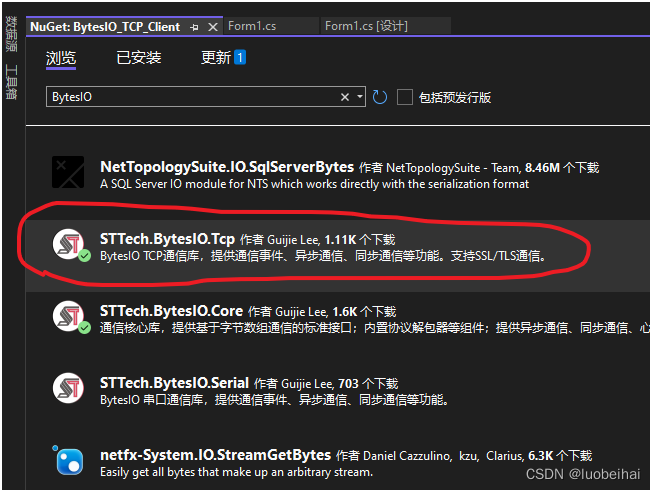This screenshot has width=656, height=490.
Task: Expand the search history dropdown arrow
Action: tap(359, 97)
